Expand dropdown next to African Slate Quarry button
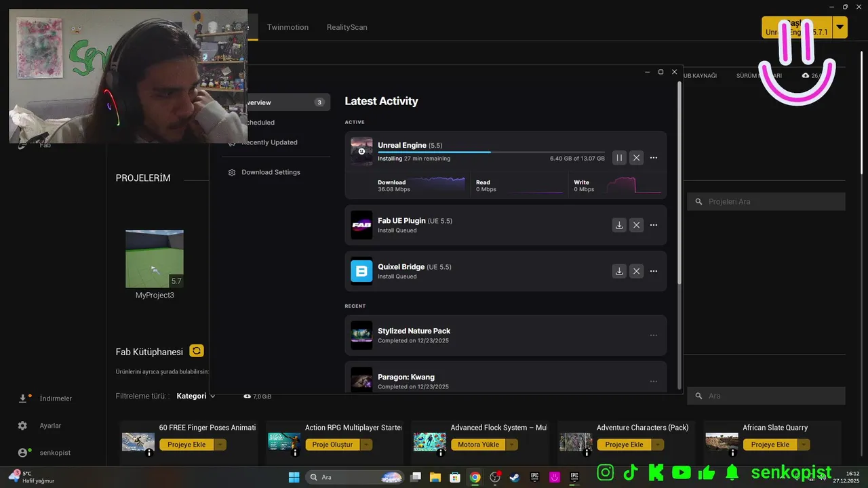 [804, 445]
